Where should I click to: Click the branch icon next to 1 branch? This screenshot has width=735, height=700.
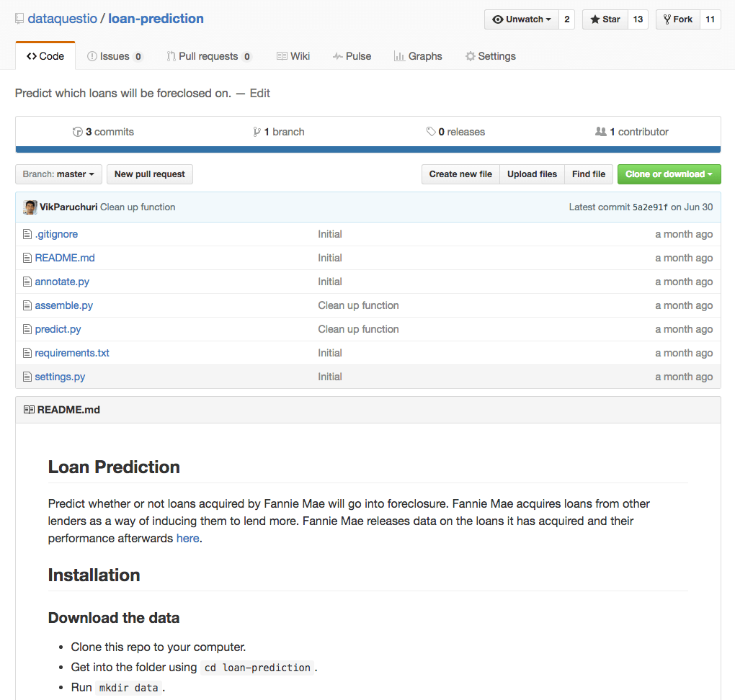pyautogui.click(x=256, y=131)
